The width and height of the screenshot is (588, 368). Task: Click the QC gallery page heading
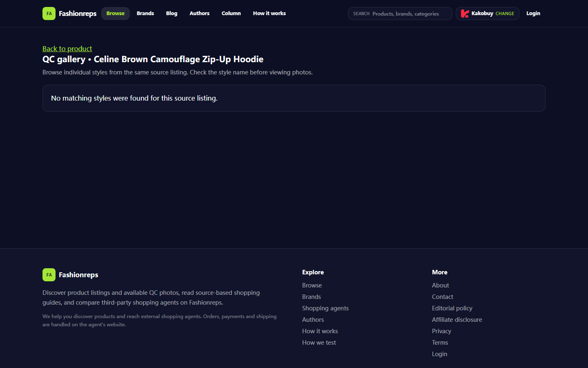153,59
